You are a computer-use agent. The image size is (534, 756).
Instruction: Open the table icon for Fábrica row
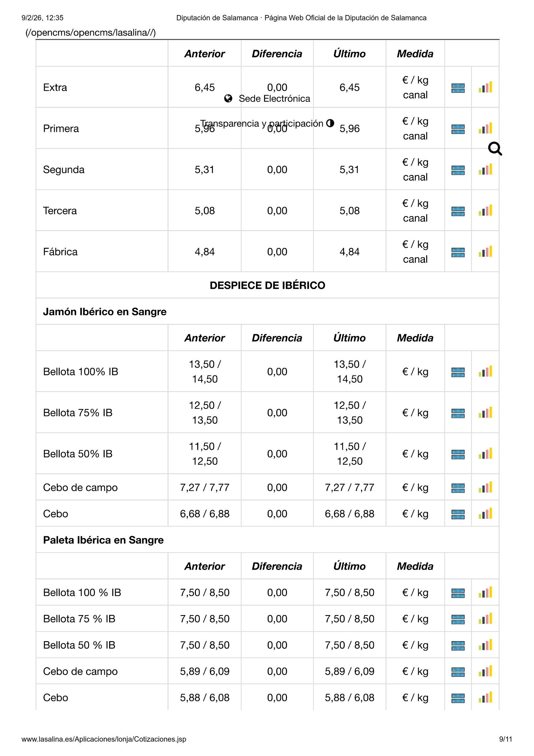458,252
